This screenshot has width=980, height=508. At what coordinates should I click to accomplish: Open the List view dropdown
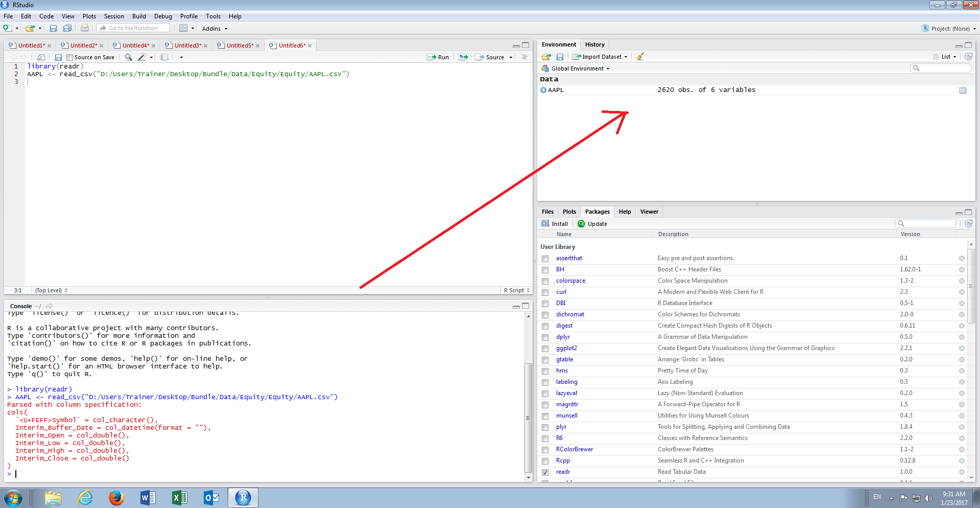[x=945, y=57]
